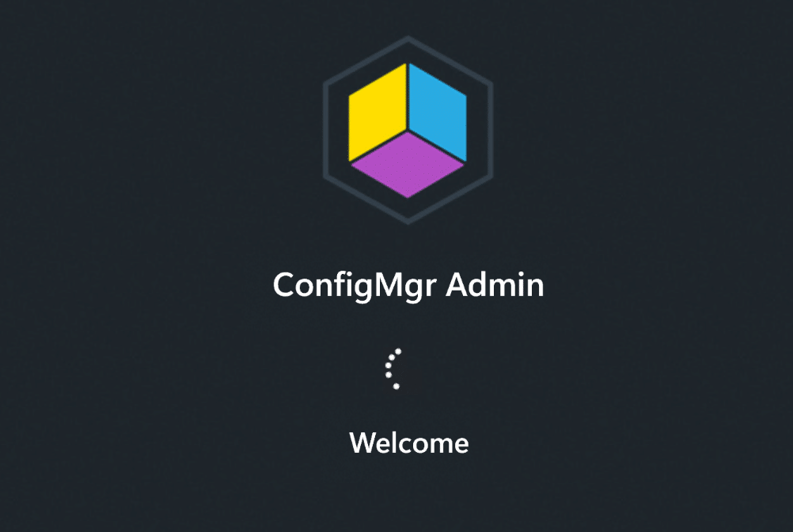Image resolution: width=793 pixels, height=532 pixels.
Task: Pick the purple color from the logo
Action: pos(408,165)
